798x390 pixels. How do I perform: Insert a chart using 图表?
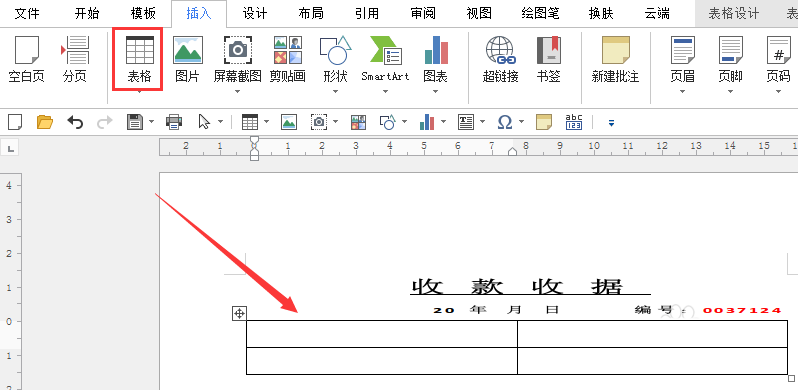(435, 59)
